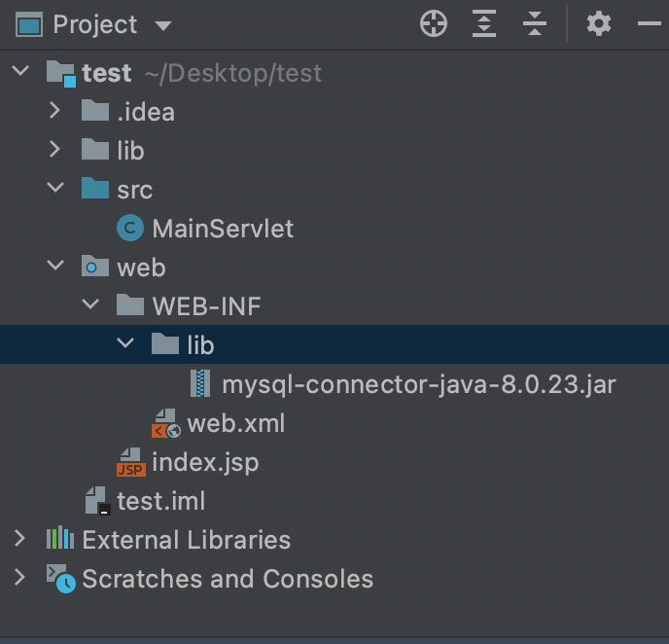Click the test.iml module file icon
Screen dimensions: 669x644
(97, 501)
